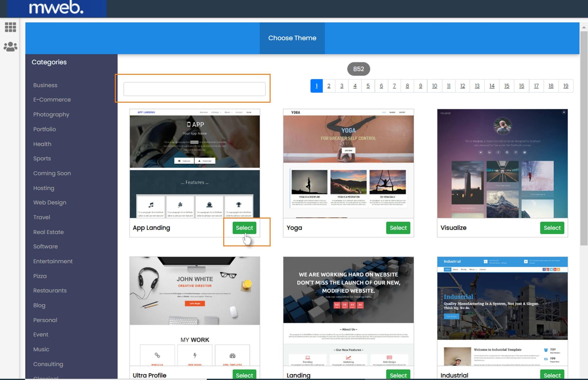Click the apps grid icon in the left rail
588x380 pixels.
tap(10, 27)
